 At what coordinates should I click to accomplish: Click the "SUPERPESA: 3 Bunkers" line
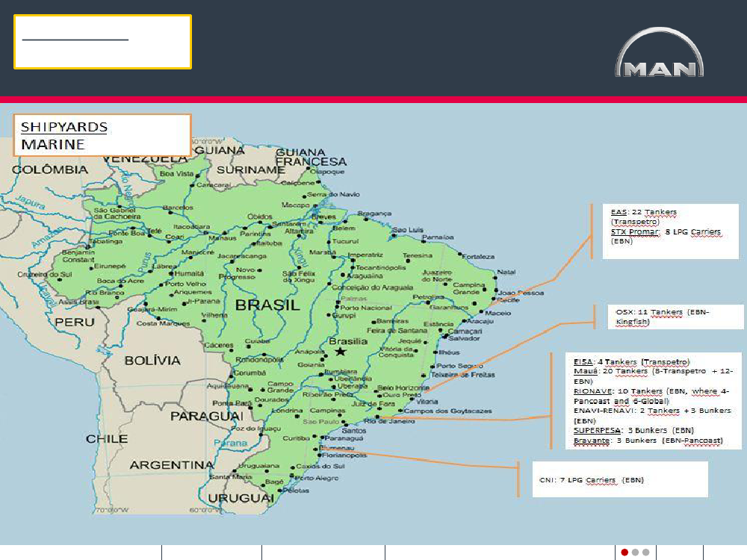[x=633, y=431]
